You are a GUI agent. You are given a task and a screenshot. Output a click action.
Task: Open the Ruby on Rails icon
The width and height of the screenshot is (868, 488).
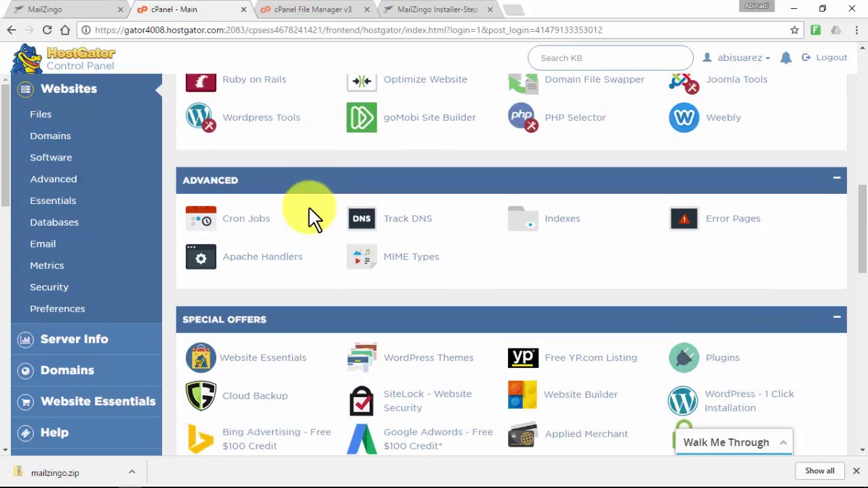click(x=201, y=81)
